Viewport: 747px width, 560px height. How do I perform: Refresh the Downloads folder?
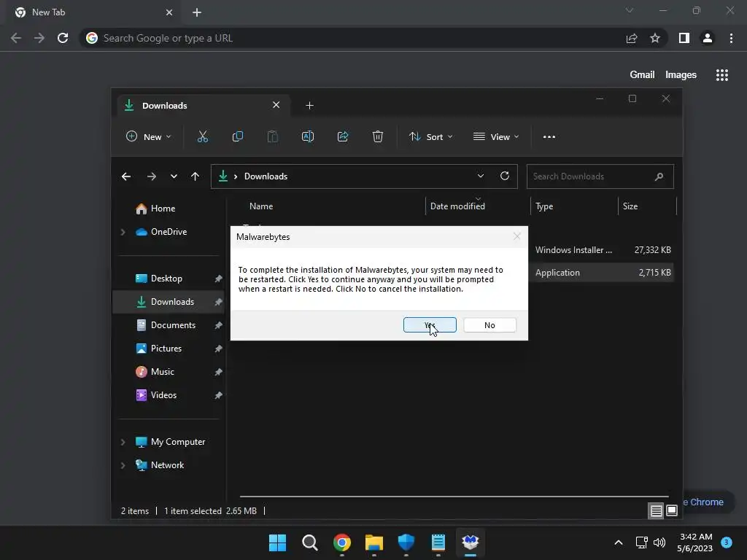click(x=505, y=176)
